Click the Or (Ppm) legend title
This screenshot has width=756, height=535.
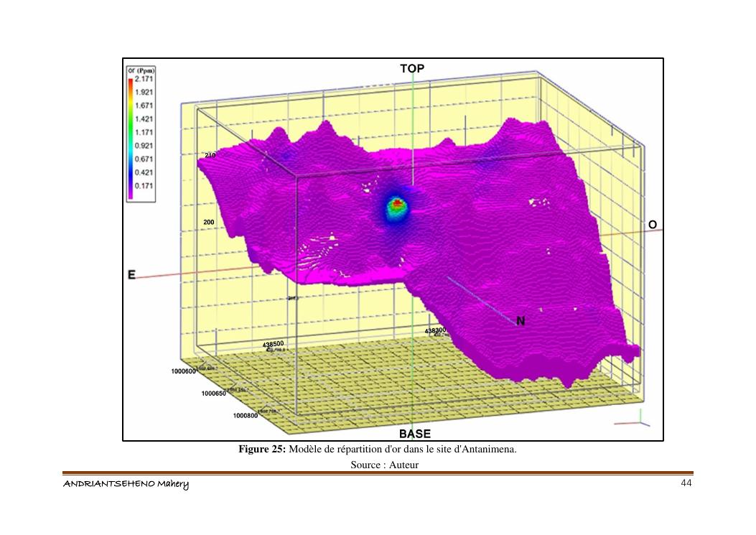[141, 71]
